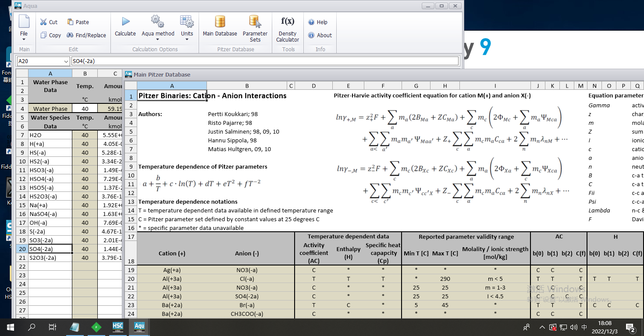Image resolution: width=644 pixels, height=336 pixels.
Task: Open green diamond taskbar app
Action: point(96,327)
